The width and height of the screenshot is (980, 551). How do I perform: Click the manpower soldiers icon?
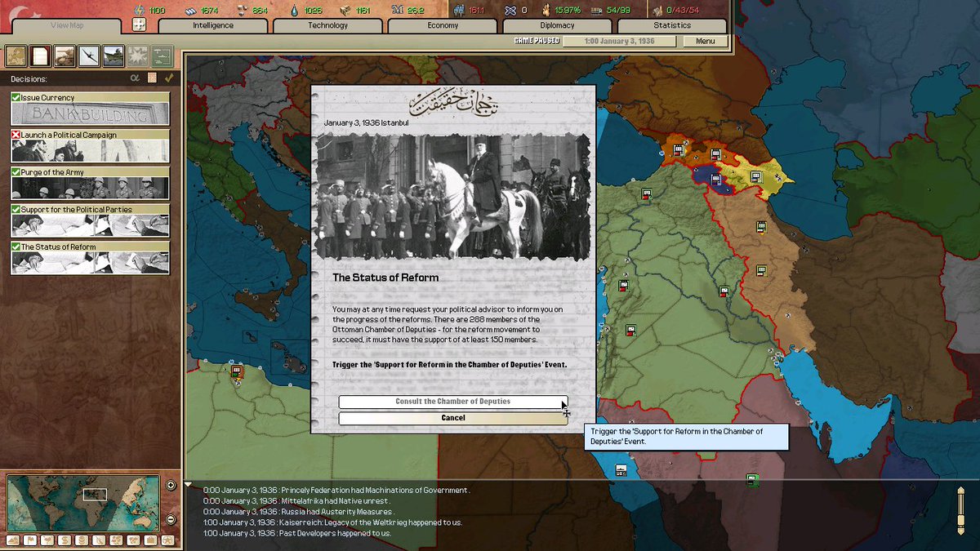coord(457,10)
